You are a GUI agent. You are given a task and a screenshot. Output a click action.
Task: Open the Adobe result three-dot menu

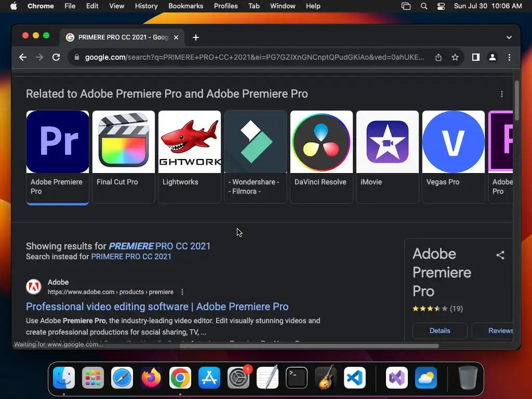[182, 292]
